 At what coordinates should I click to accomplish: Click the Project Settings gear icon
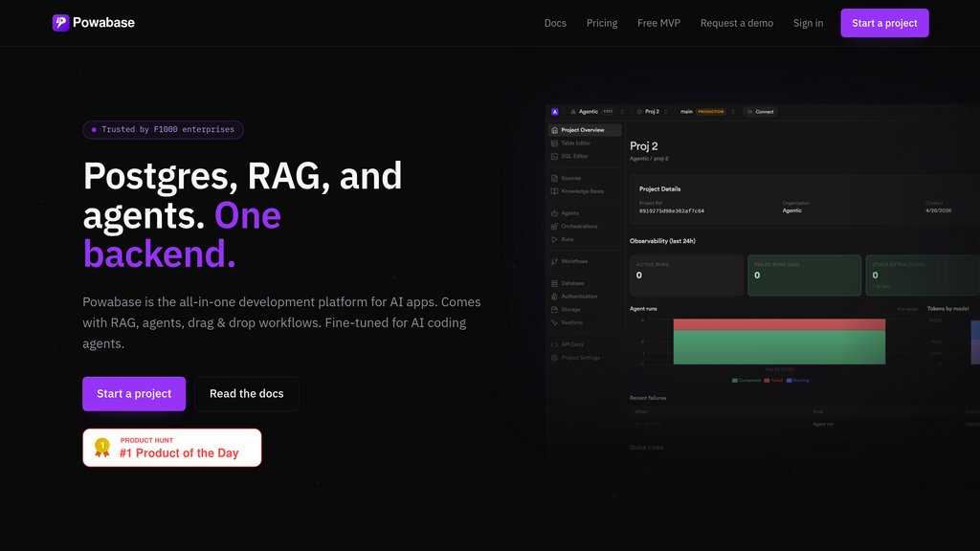coord(554,358)
